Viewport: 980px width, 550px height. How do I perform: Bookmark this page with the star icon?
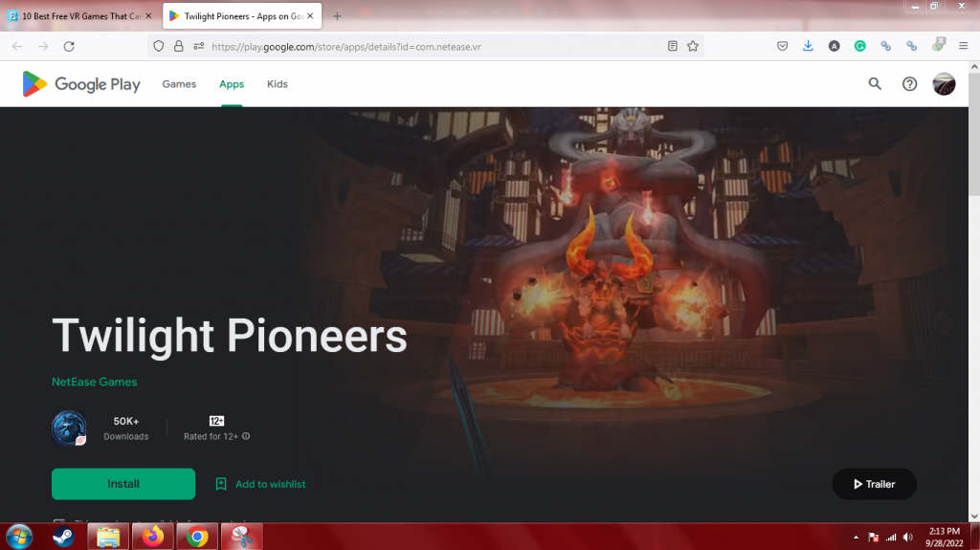click(x=693, y=46)
